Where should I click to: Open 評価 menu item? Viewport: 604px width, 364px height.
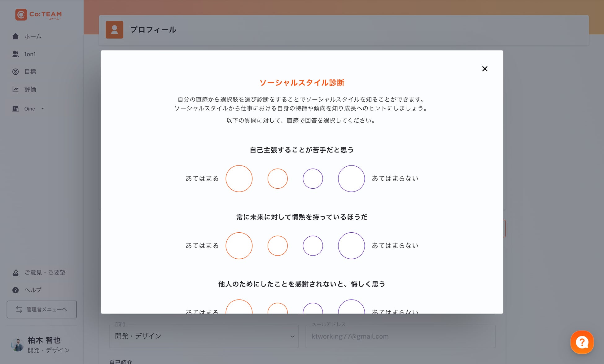click(30, 89)
